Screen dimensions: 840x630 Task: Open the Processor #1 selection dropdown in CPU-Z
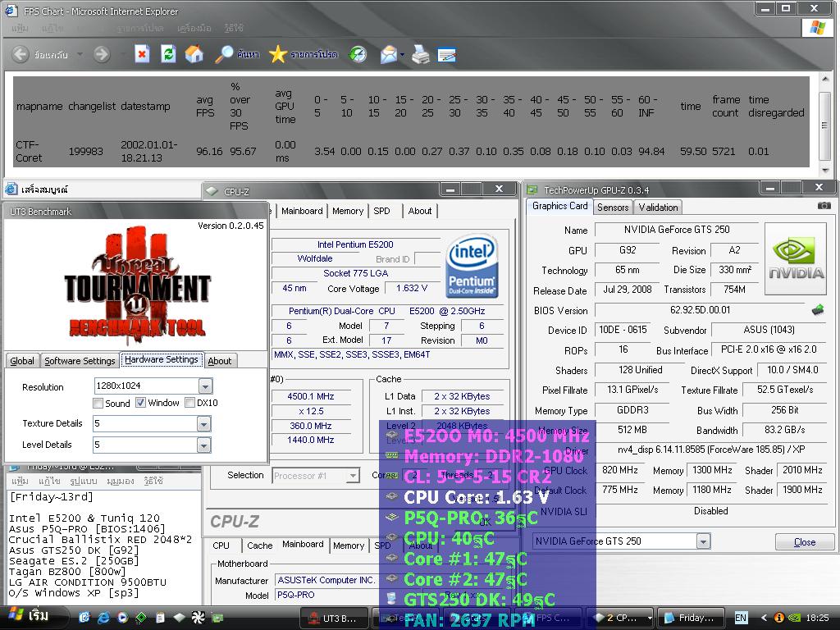point(353,475)
